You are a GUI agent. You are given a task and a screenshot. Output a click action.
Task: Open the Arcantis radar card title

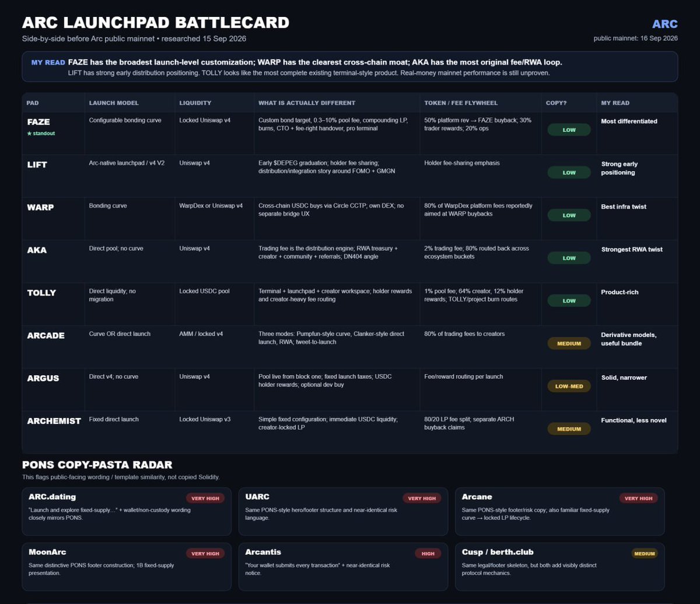263,552
